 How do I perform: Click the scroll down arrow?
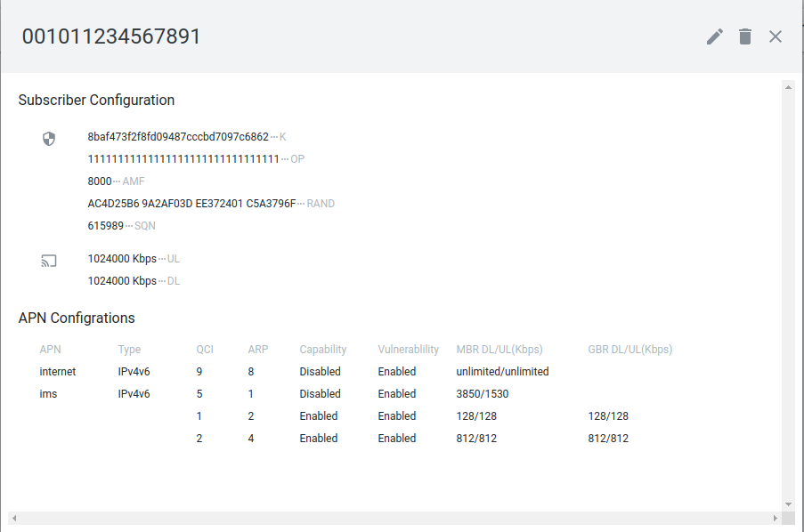click(x=788, y=504)
